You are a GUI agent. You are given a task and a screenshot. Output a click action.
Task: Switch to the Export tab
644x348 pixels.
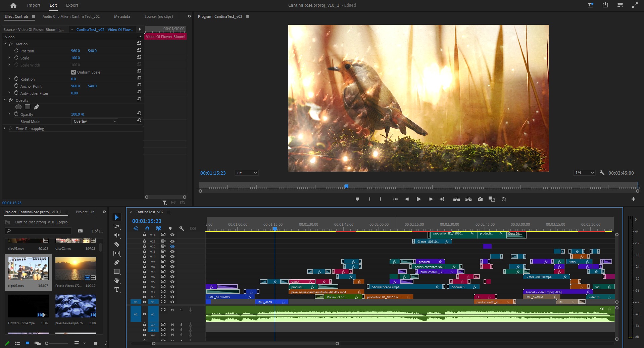(x=72, y=5)
